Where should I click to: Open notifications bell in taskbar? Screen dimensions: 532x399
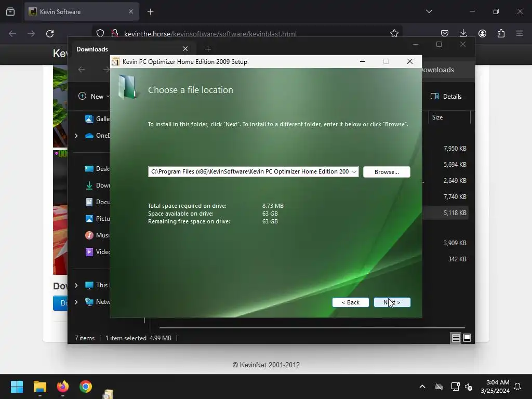click(x=518, y=387)
